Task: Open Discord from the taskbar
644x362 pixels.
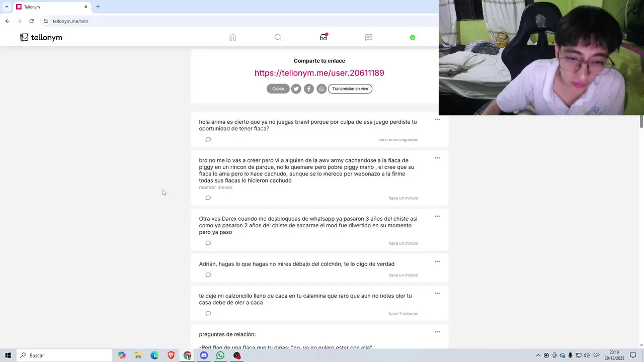Action: pos(204,355)
